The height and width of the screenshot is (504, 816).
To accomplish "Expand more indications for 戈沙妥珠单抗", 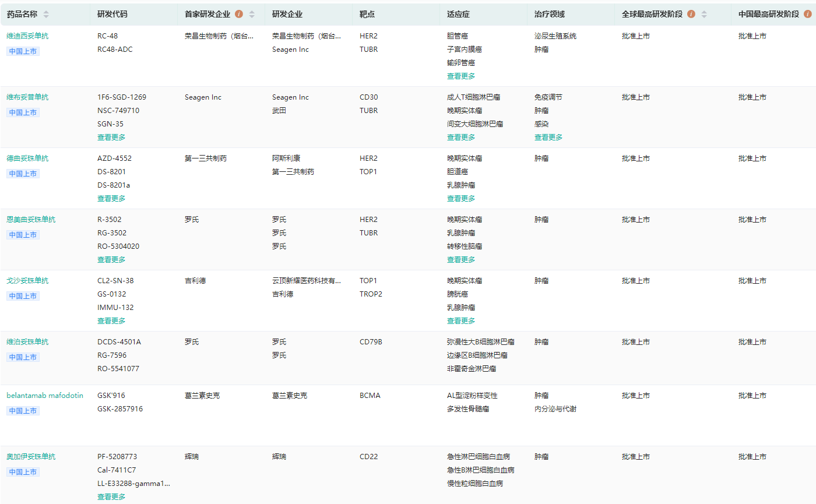I will 461,321.
